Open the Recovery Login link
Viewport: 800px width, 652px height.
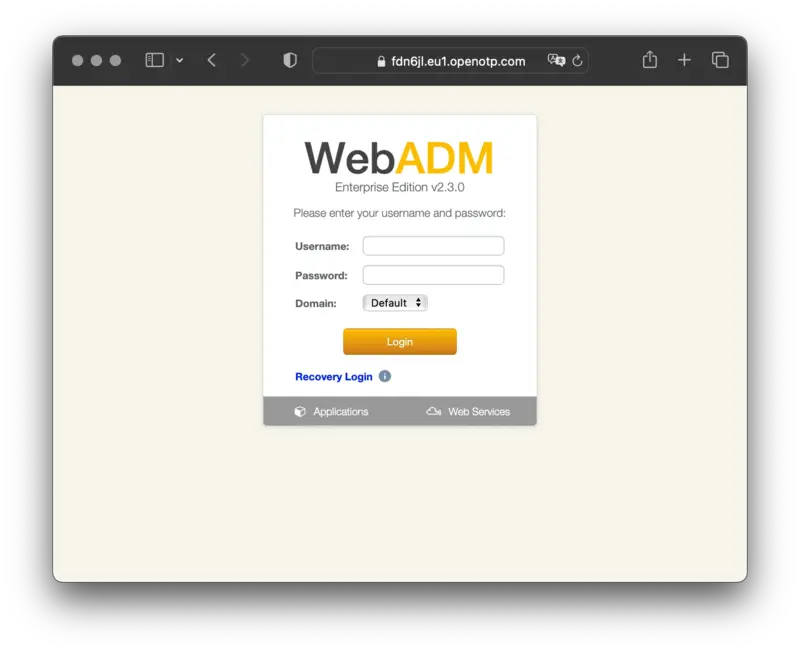click(334, 377)
